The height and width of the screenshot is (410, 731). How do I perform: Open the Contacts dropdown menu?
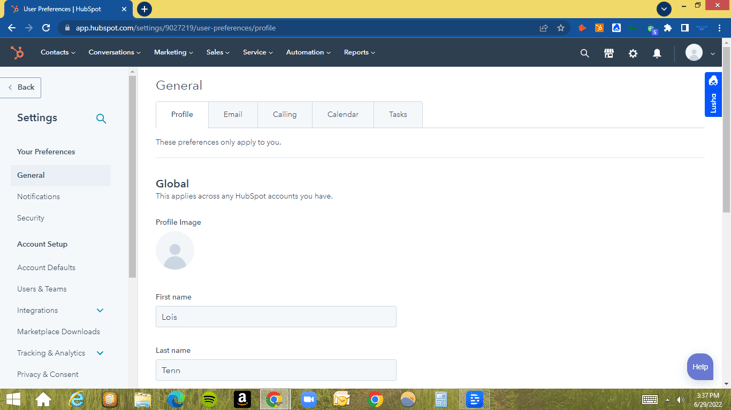pos(57,53)
